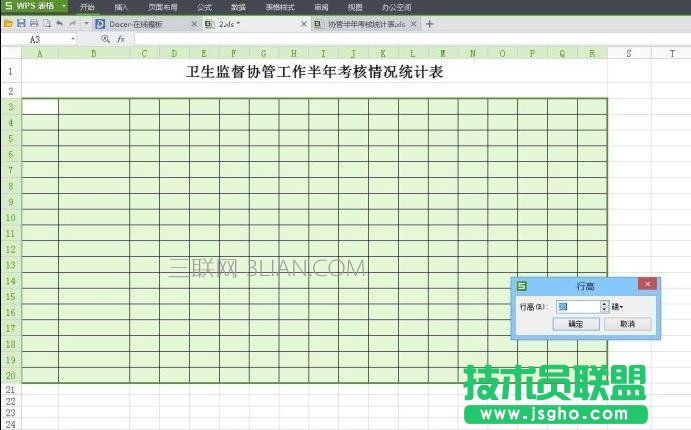Viewport: 691px width, 430px height.
Task: Switch to the 审阅 ribbon tab
Action: 321,7
